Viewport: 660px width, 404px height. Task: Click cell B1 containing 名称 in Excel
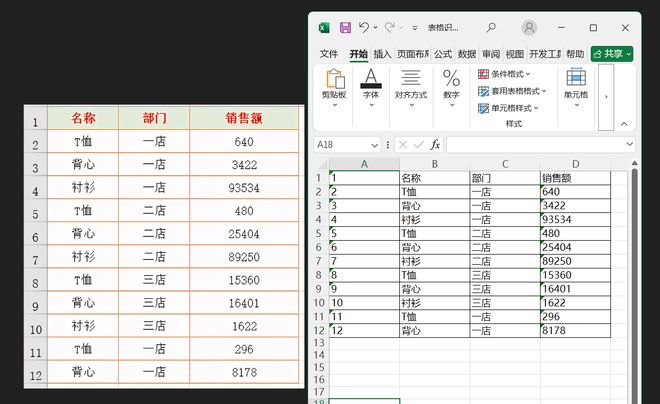click(x=434, y=178)
